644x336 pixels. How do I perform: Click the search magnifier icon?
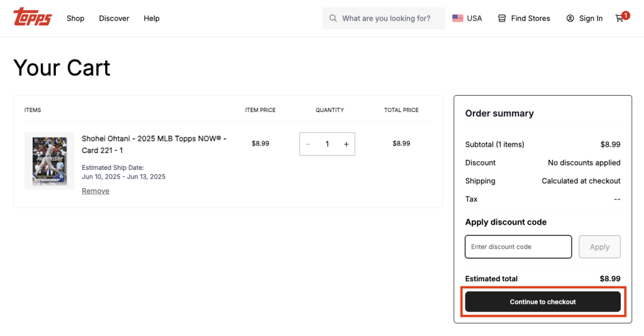333,18
